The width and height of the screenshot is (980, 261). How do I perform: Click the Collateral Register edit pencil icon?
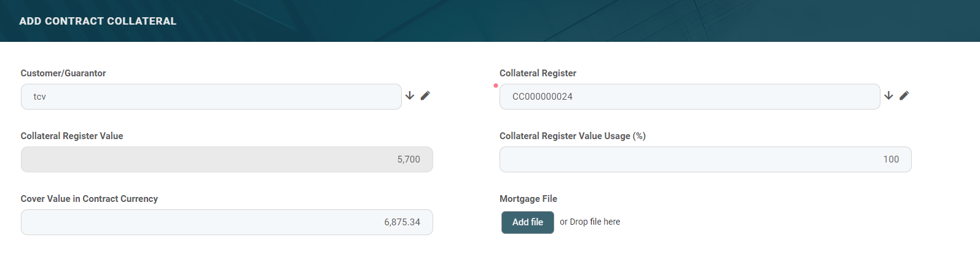pyautogui.click(x=904, y=95)
